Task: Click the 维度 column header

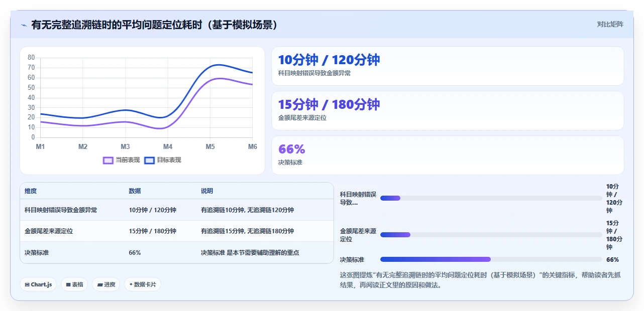Action: [x=31, y=191]
